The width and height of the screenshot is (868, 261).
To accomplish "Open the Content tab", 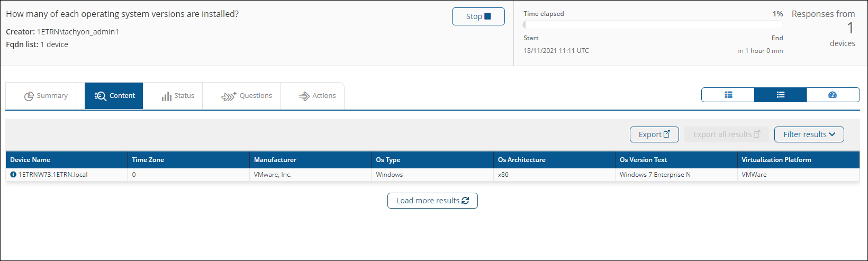I will (114, 96).
